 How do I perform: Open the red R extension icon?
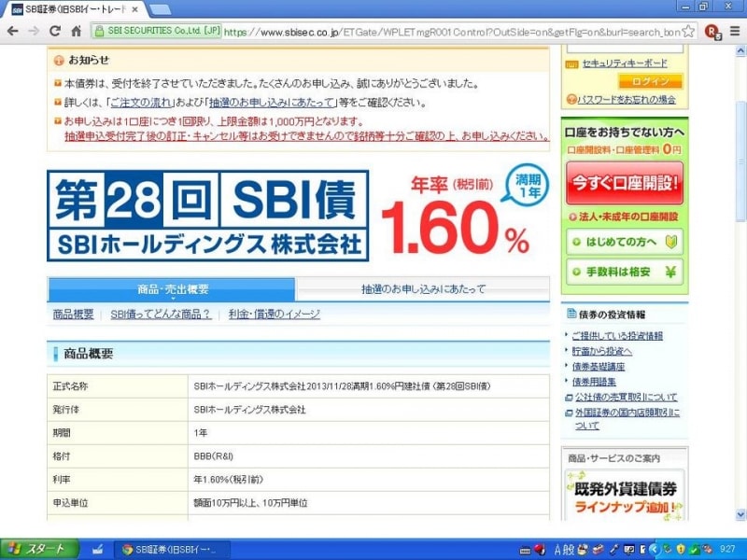(x=712, y=32)
